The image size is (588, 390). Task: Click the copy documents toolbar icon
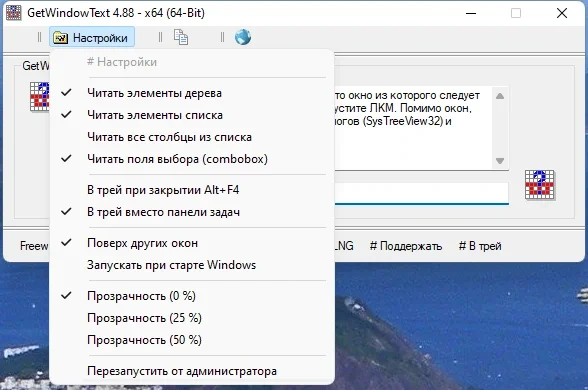[x=181, y=37]
